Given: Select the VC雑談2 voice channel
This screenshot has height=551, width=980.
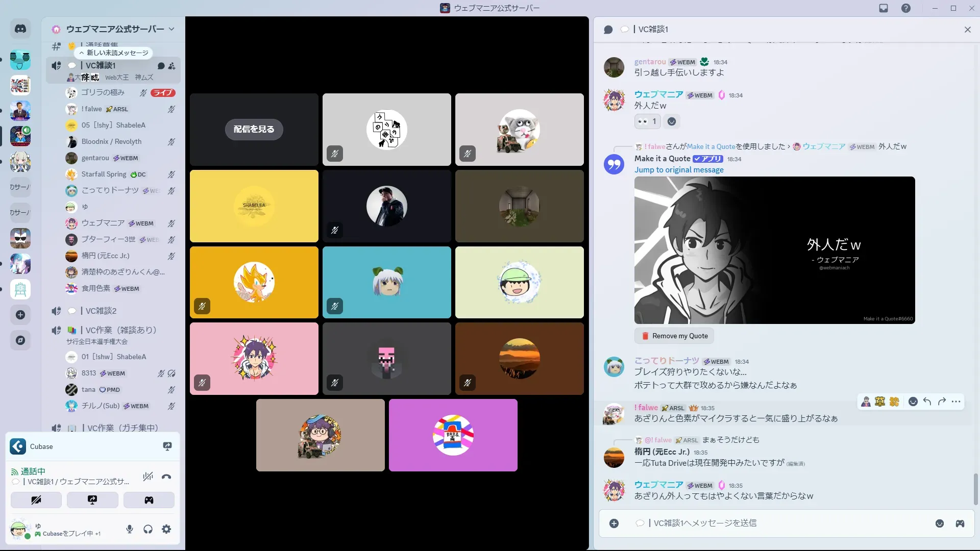Looking at the screenshot, I should pyautogui.click(x=101, y=311).
